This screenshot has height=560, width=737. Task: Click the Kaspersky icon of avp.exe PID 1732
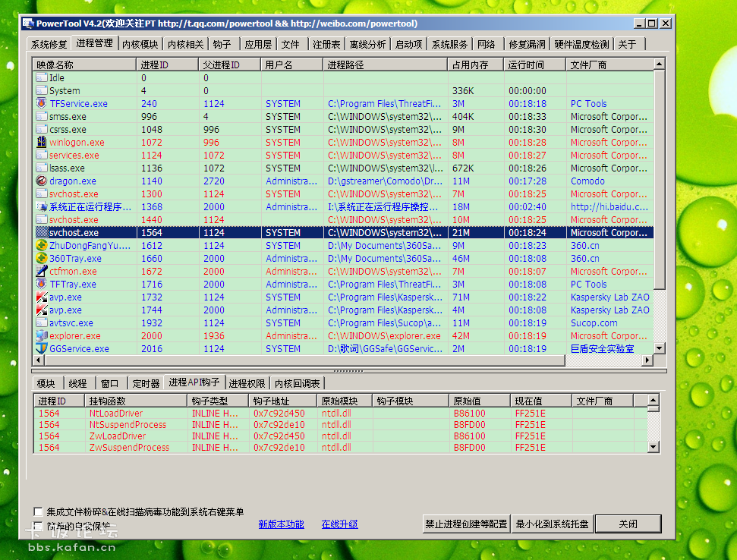point(42,297)
